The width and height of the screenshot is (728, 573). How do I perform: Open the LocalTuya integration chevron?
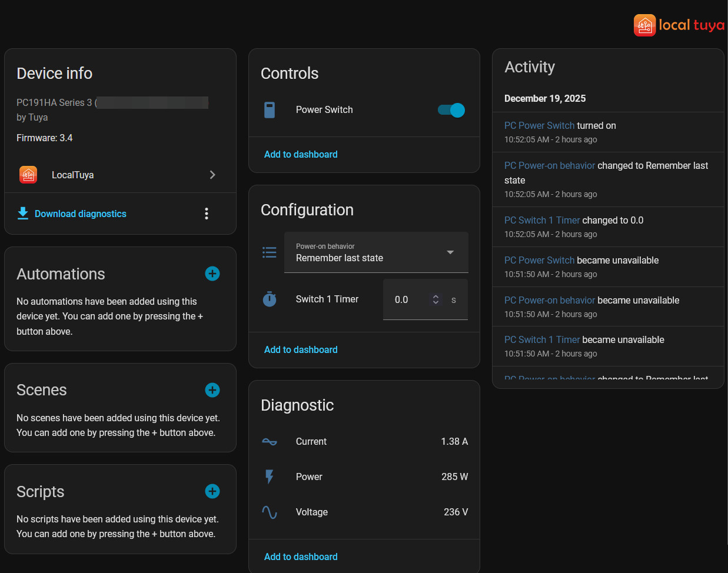point(212,175)
